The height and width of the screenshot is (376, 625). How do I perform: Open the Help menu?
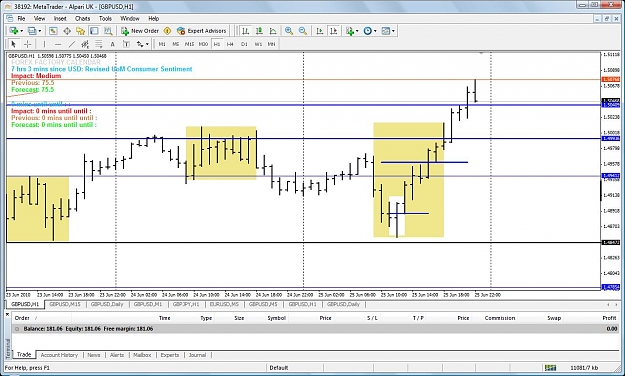tap(153, 18)
